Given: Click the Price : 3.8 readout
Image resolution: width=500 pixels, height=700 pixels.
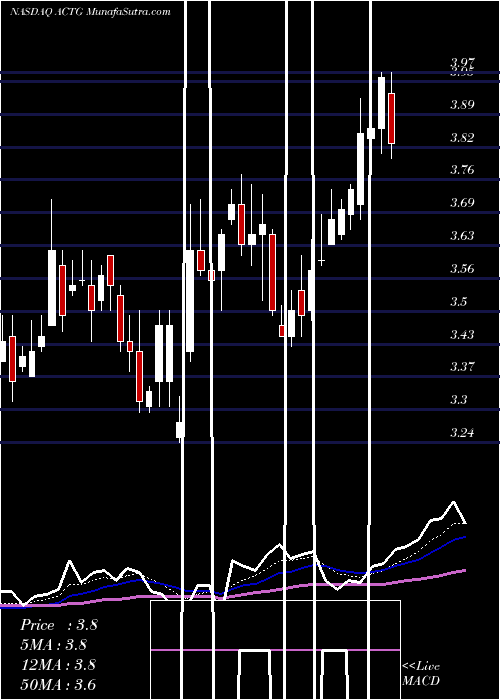Looking at the screenshot, I should 58,625.
